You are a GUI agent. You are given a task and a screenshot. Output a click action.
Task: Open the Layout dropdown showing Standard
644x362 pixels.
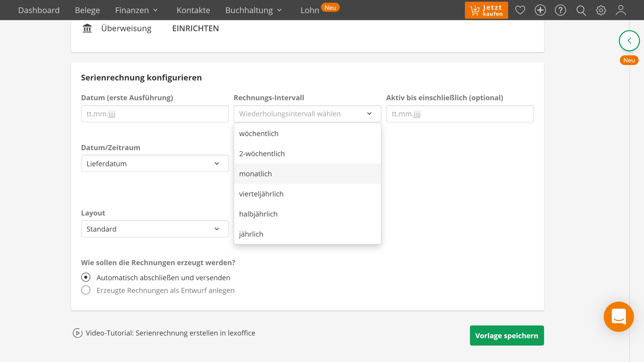pyautogui.click(x=155, y=229)
